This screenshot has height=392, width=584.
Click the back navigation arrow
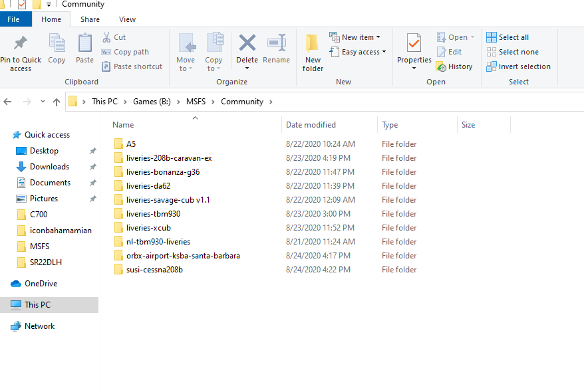7,101
